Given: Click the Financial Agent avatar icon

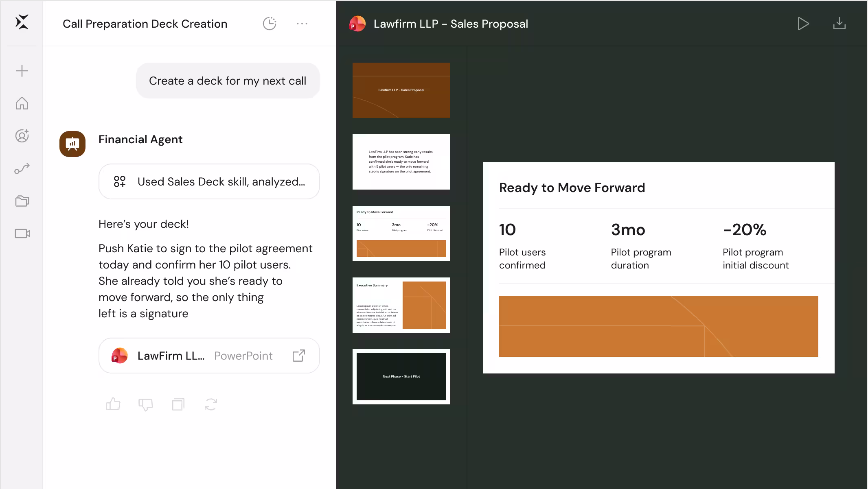Looking at the screenshot, I should (x=72, y=144).
